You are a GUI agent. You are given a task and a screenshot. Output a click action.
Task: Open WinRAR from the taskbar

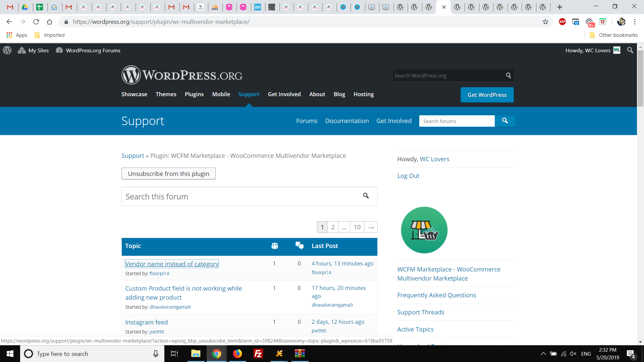tap(300, 354)
